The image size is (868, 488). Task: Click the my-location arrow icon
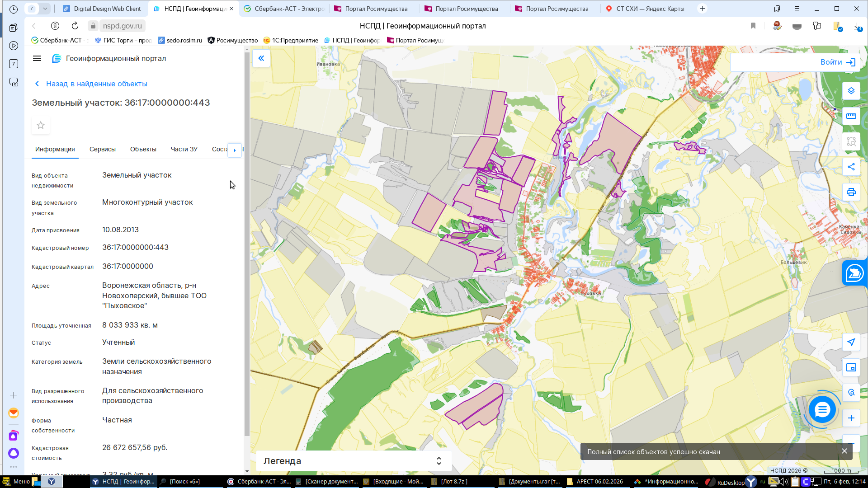coord(851,342)
